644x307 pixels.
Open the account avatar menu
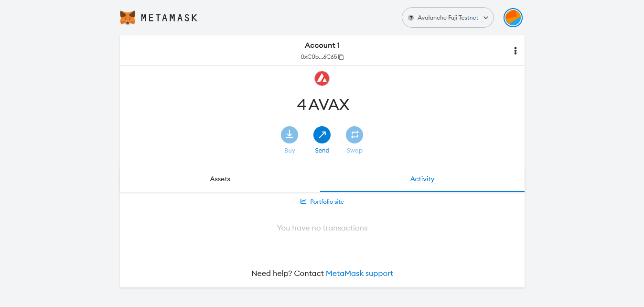click(x=513, y=18)
